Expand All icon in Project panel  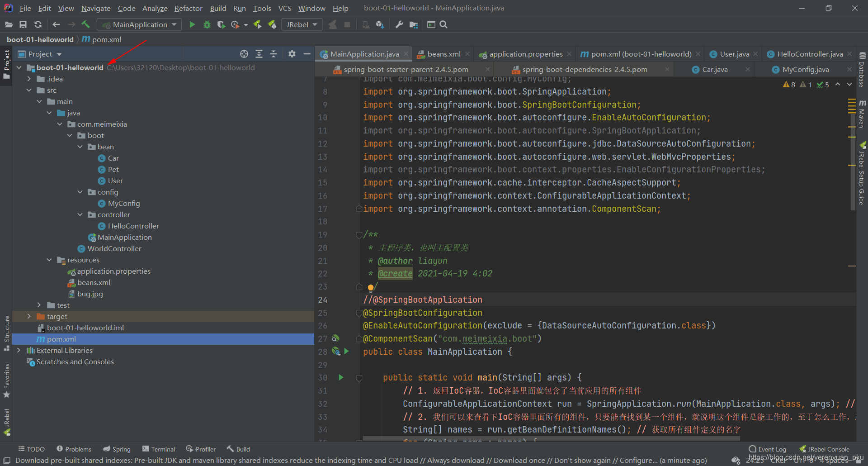point(259,54)
